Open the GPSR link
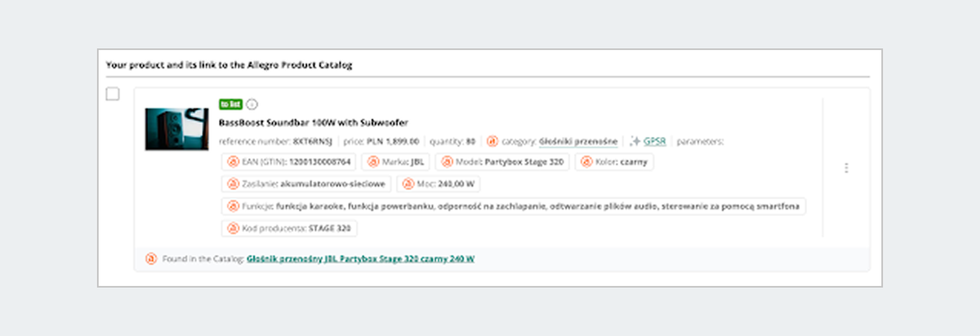This screenshot has width=980, height=336. pyautogui.click(x=654, y=141)
